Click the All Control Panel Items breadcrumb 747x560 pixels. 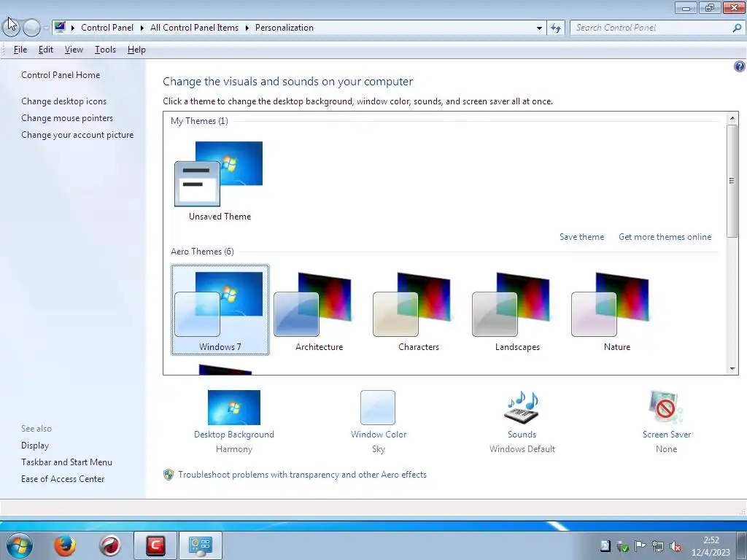click(x=194, y=28)
